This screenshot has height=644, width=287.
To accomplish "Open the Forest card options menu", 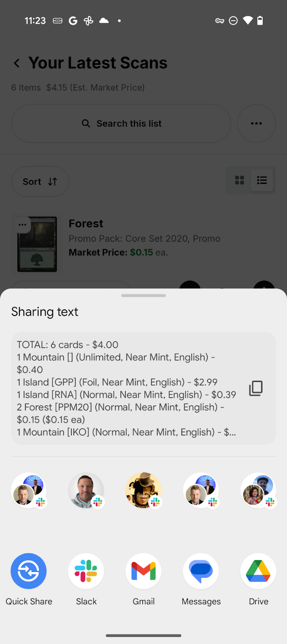I will (23, 225).
